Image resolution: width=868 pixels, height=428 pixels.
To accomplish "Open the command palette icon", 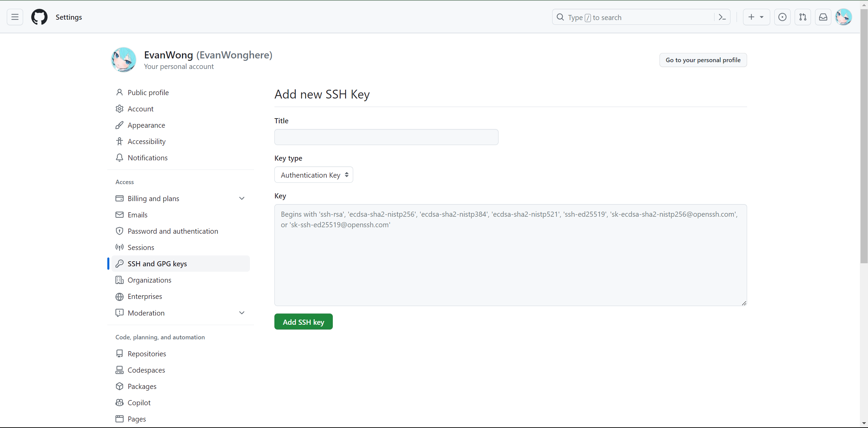I will point(722,17).
